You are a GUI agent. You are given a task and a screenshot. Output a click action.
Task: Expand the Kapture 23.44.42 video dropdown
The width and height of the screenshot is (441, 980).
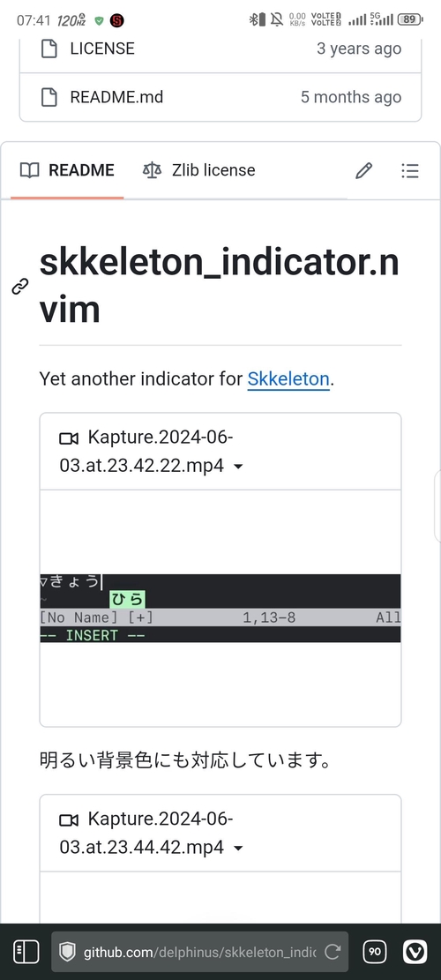(x=238, y=848)
